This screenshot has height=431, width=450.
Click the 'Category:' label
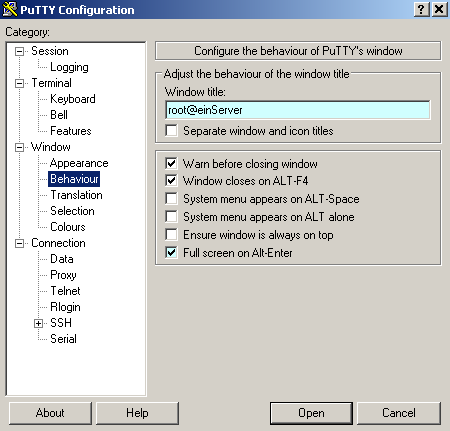click(x=27, y=32)
